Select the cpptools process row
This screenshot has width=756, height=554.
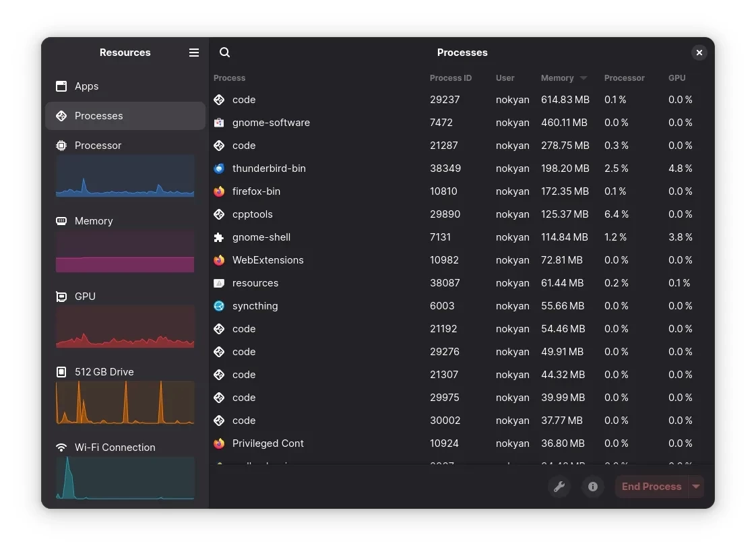click(404, 214)
